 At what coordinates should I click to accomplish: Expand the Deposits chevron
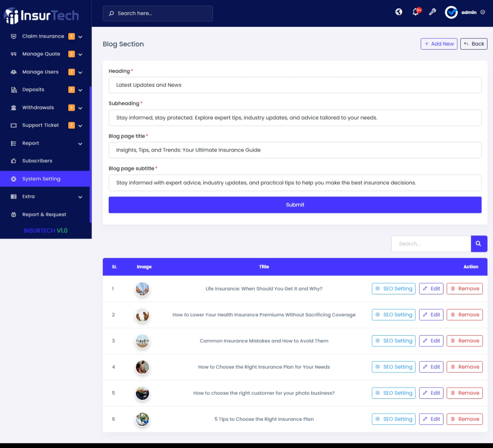80,90
